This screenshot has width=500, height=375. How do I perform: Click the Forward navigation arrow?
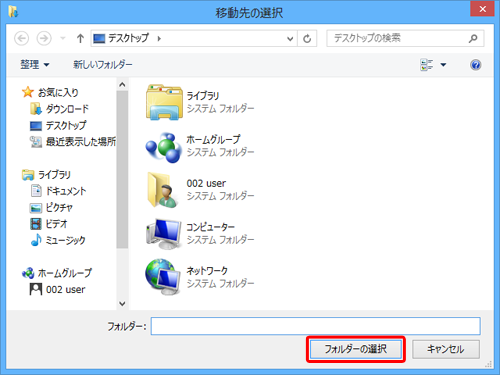44,39
